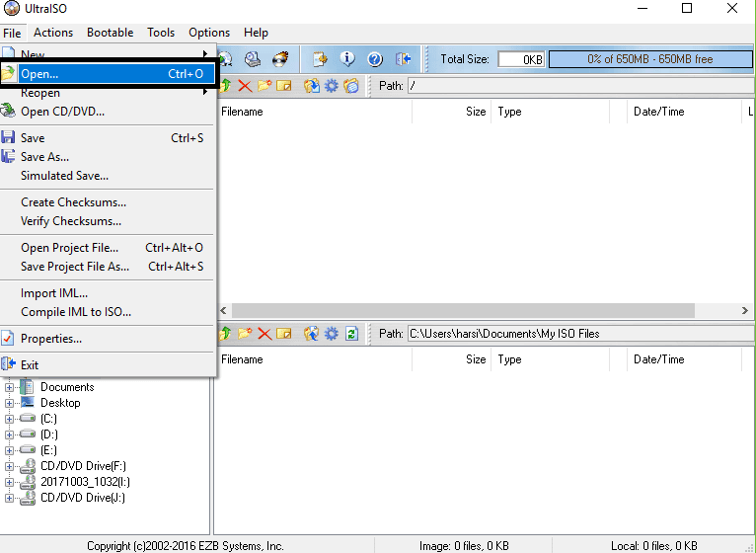This screenshot has width=756, height=553.
Task: Click the Date/Time column header in the image pane
Action: tap(684, 112)
